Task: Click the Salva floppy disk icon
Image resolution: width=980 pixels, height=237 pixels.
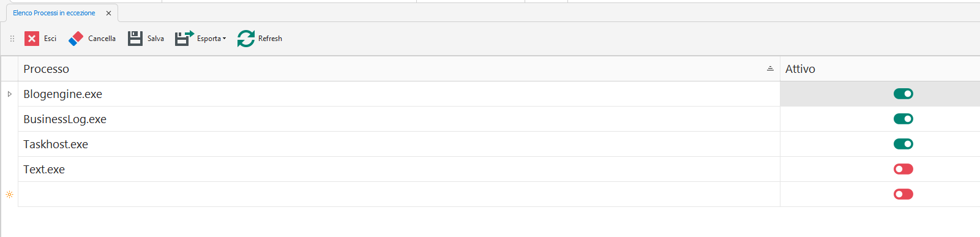Action: [135, 39]
